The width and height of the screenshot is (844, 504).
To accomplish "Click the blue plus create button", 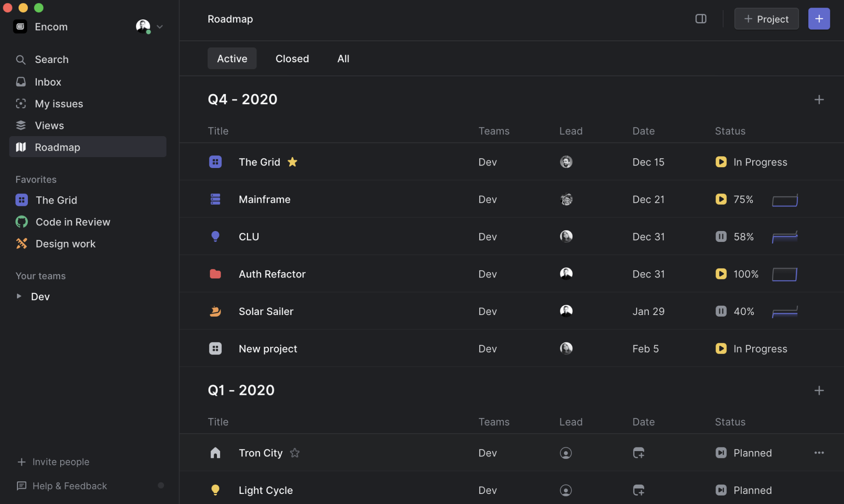I will point(819,19).
